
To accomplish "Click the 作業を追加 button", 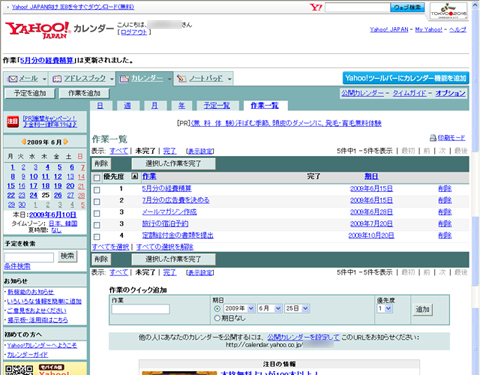I will click(x=84, y=93).
